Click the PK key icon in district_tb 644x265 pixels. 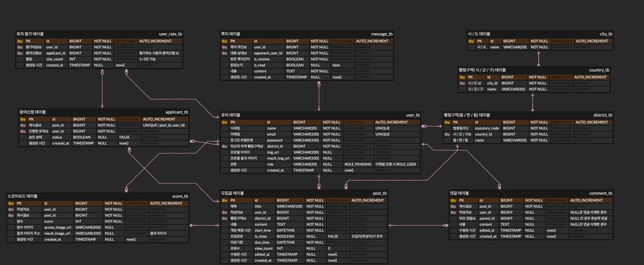click(x=447, y=122)
